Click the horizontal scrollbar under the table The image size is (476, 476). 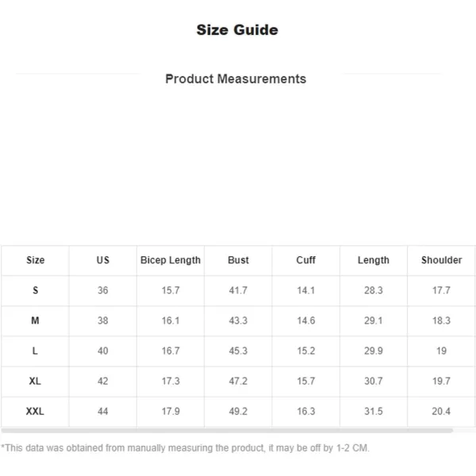click(x=227, y=430)
